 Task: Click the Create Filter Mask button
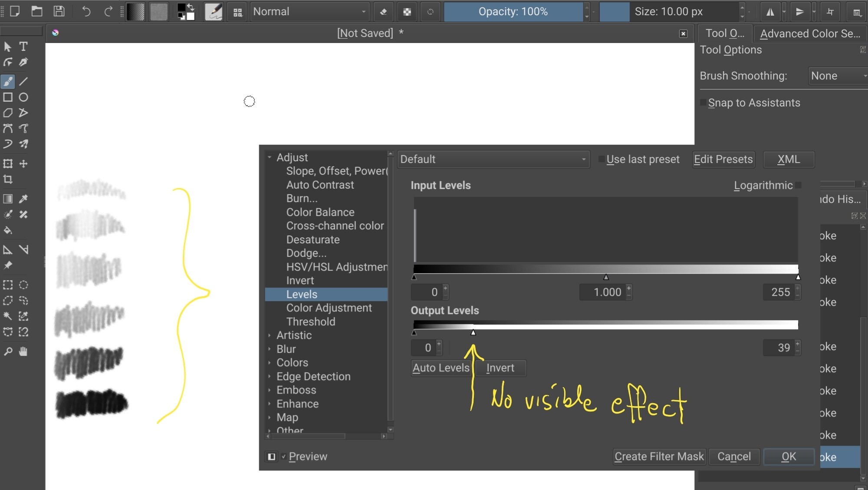point(659,457)
